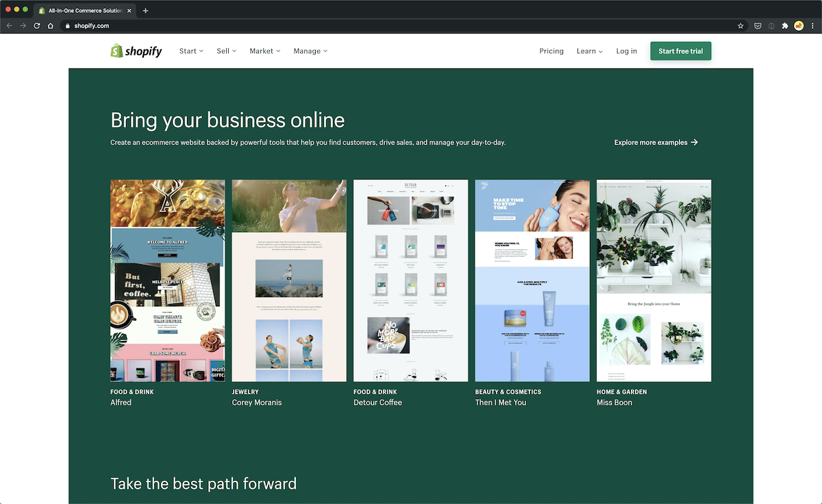Follow Explore more examples link
The image size is (822, 504).
point(656,142)
